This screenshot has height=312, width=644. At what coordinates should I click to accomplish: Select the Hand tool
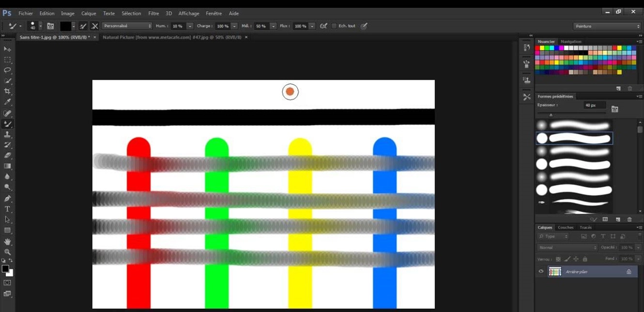[7, 241]
